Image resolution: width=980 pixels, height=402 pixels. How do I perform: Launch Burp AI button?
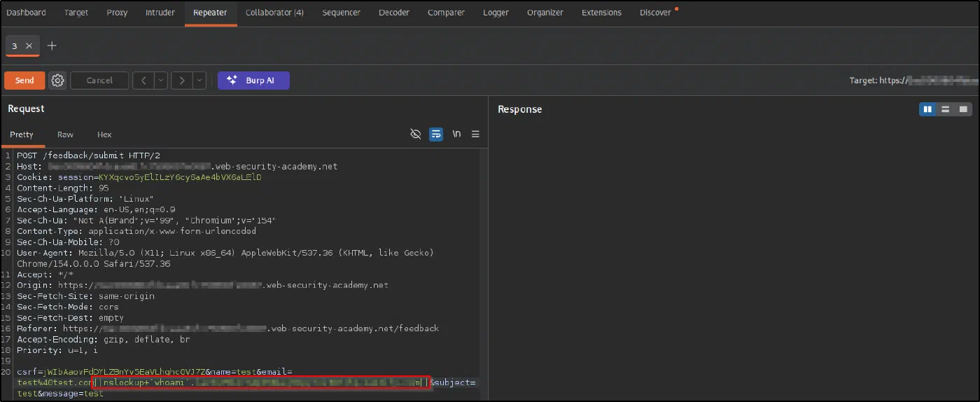tap(253, 81)
